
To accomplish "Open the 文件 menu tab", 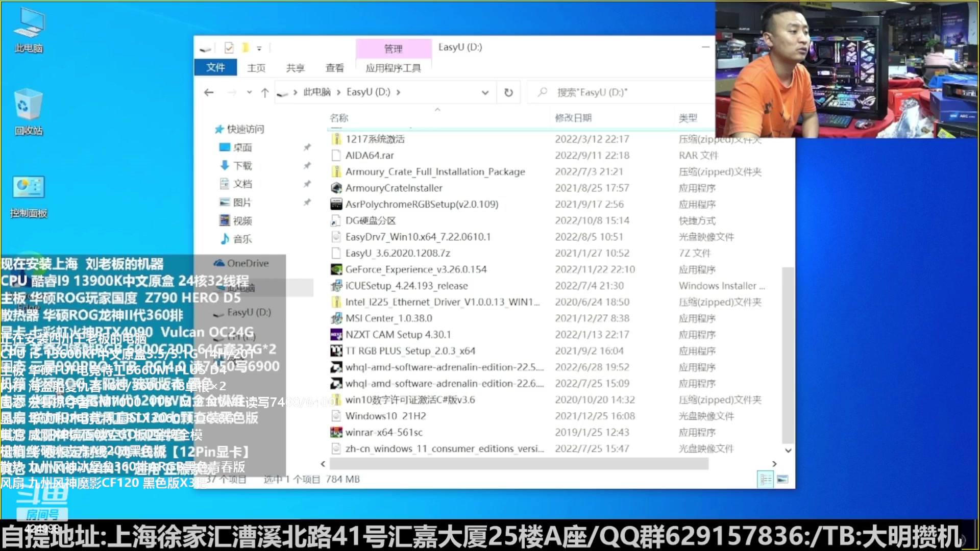I will click(x=215, y=67).
